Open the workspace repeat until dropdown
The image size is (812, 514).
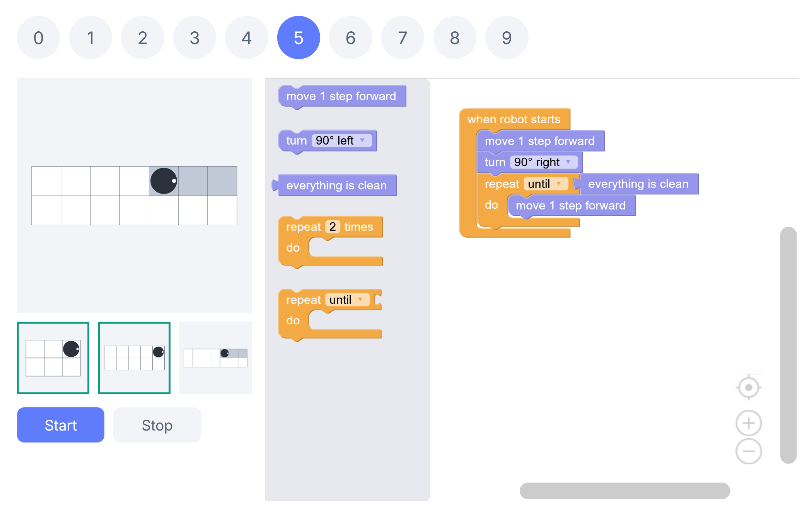click(546, 184)
